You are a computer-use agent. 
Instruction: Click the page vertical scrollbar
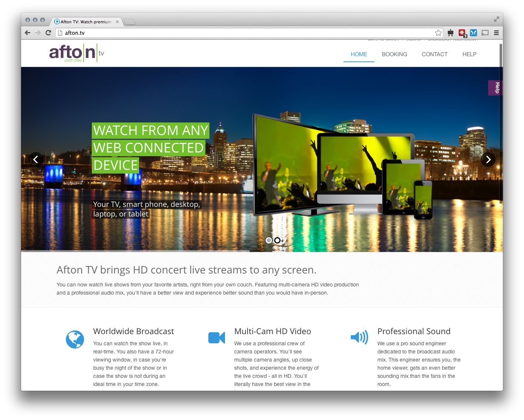[x=501, y=124]
